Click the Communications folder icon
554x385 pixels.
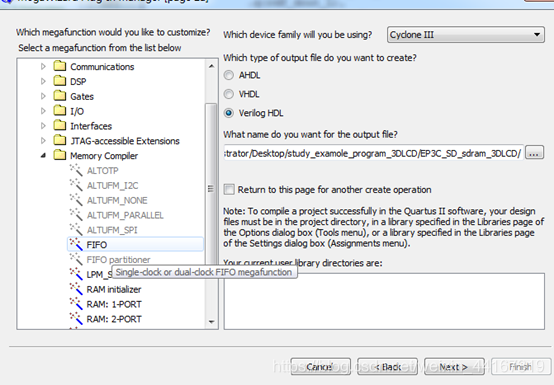click(x=60, y=66)
